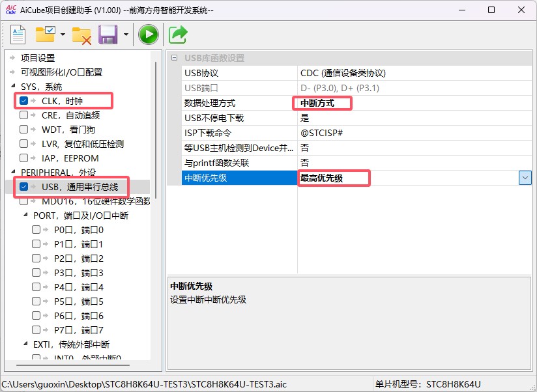Enable LVR 复位和低压检测 checkbox
This screenshot has width=537, height=392.
pos(23,144)
